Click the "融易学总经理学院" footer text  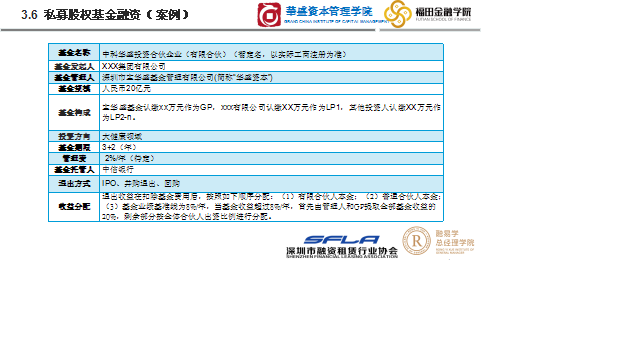455,238
